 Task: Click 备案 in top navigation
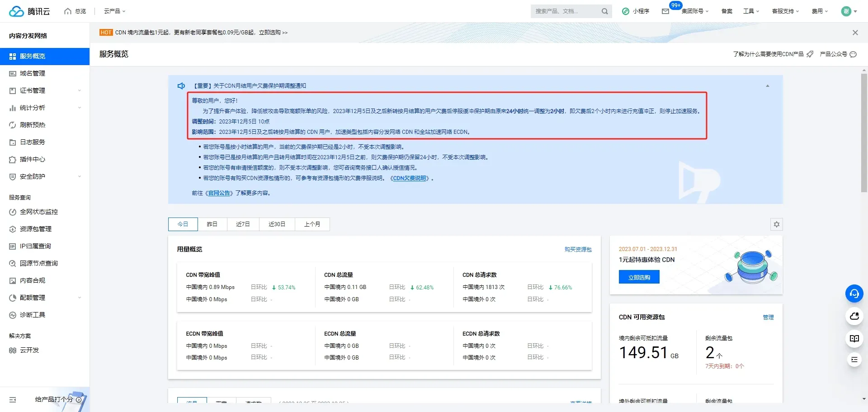click(x=727, y=11)
